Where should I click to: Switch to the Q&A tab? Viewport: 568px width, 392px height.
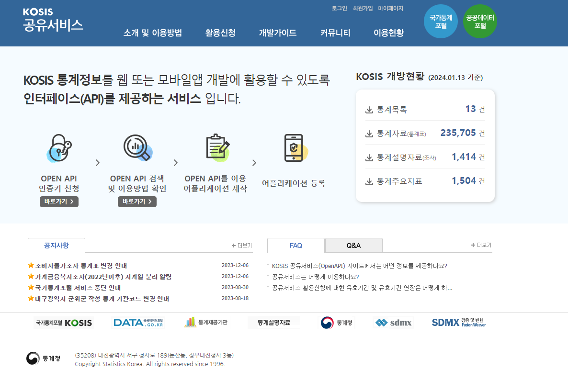coord(353,246)
